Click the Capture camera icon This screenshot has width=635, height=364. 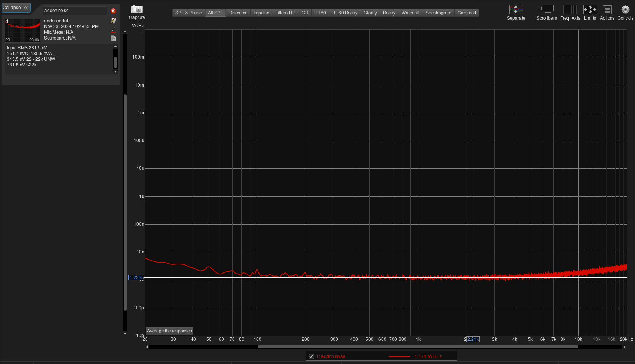pyautogui.click(x=136, y=9)
